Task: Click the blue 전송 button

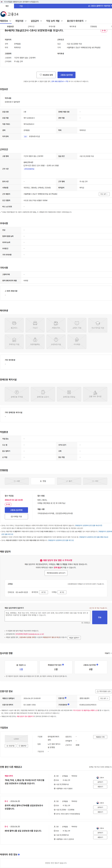Action: coord(100,617)
